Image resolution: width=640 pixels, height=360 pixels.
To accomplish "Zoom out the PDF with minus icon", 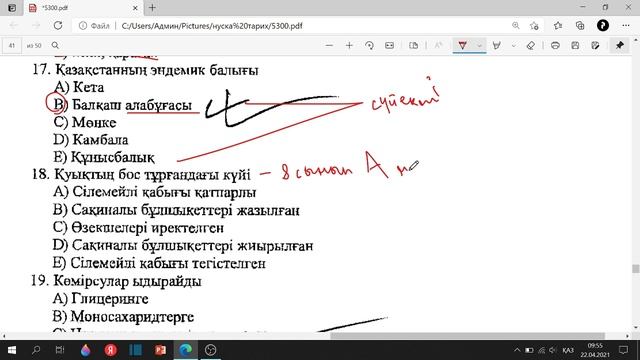I will [329, 45].
